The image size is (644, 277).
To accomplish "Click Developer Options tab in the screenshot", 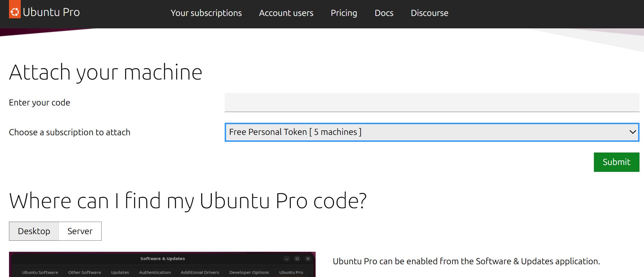I will (x=249, y=273).
